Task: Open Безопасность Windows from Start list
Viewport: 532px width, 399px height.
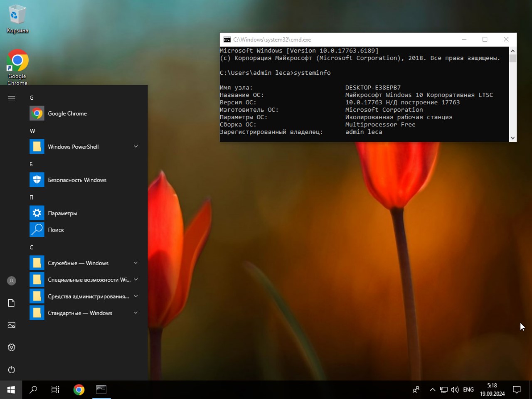Action: [x=77, y=180]
